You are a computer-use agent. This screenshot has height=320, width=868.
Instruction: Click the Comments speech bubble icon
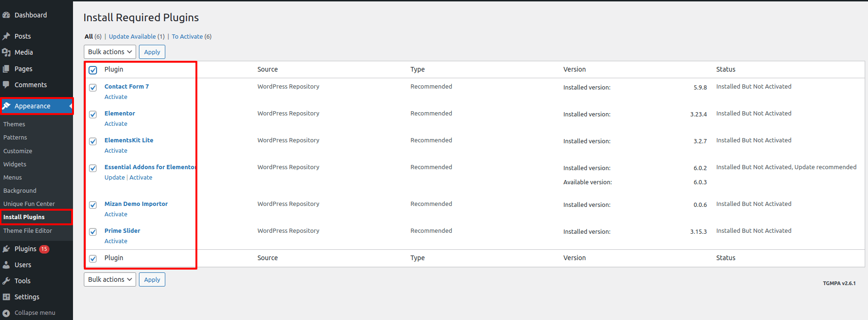6,85
